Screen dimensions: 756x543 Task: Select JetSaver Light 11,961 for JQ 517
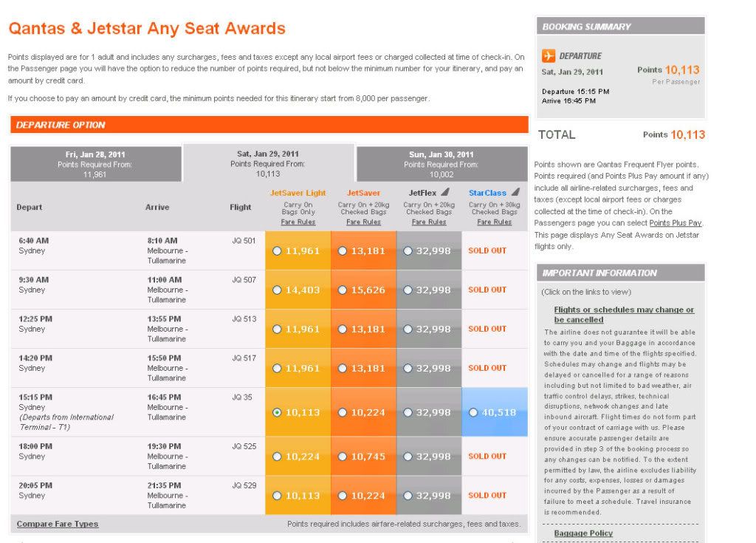point(277,368)
